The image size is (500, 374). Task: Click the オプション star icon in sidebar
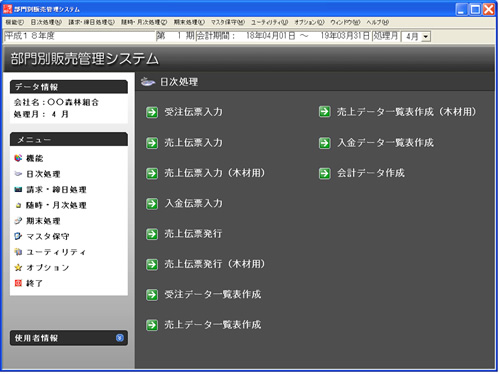pos(18,267)
